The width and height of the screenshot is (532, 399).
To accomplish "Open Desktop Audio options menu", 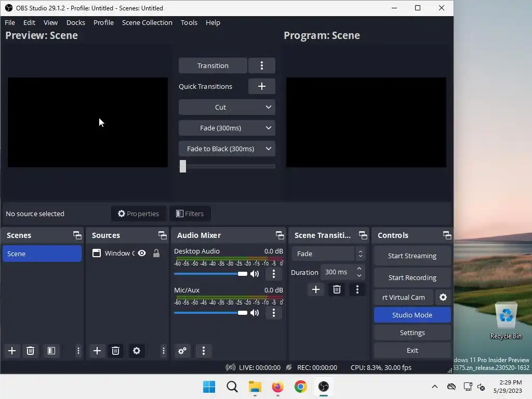I will [274, 274].
